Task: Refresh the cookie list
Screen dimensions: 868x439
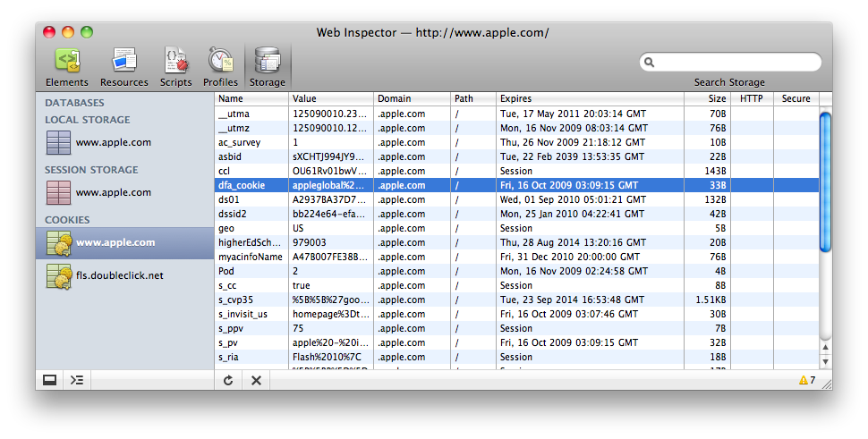Action: click(x=228, y=380)
